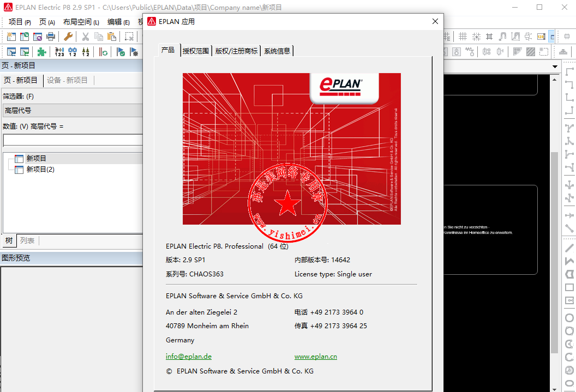Click the 系列号: CHAOS363 text

tap(194, 274)
